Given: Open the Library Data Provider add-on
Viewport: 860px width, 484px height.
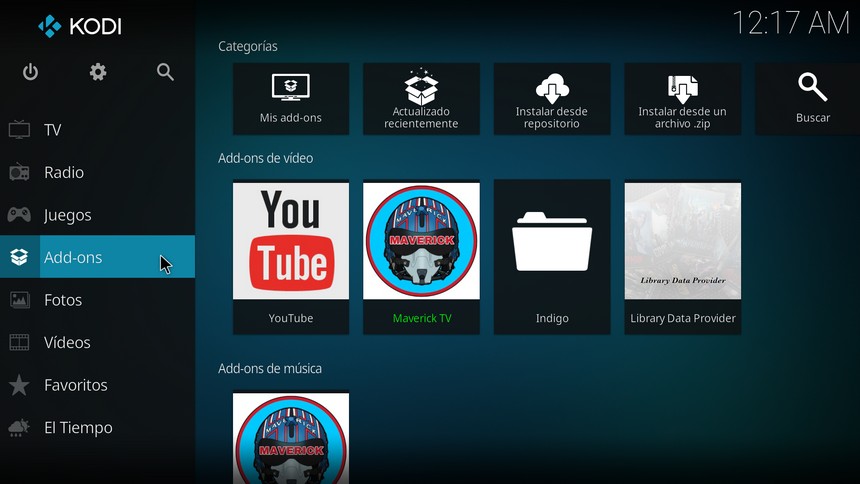Looking at the screenshot, I should click(x=682, y=257).
